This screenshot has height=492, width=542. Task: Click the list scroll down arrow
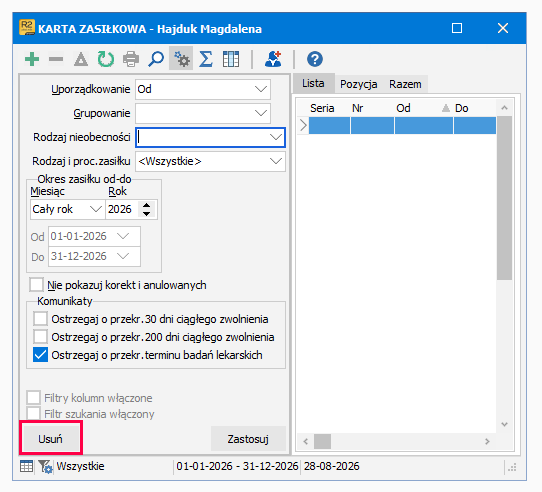point(504,424)
